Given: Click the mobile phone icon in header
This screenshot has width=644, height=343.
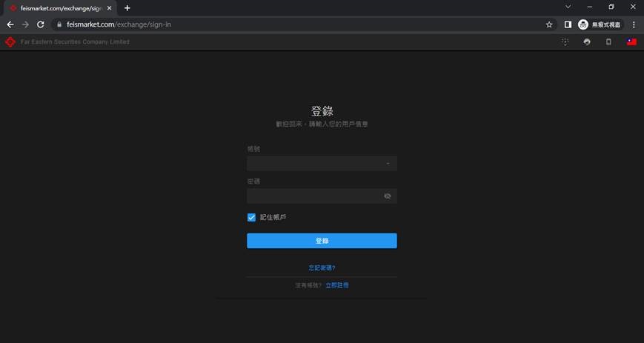Looking at the screenshot, I should (608, 42).
